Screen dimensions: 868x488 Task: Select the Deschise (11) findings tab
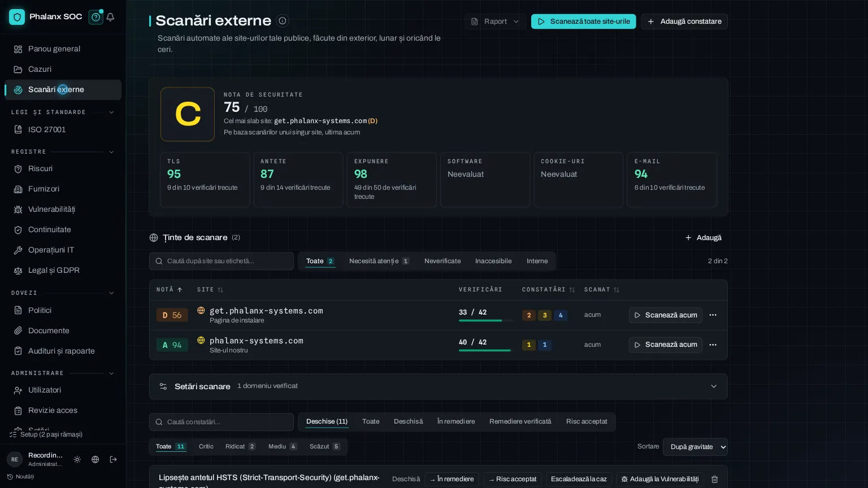327,421
